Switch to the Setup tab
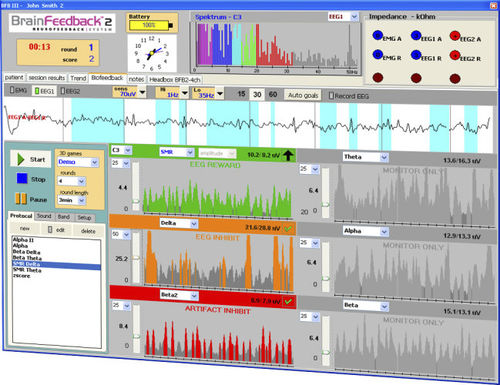Viewport: 500px width, 385px height. [x=84, y=218]
